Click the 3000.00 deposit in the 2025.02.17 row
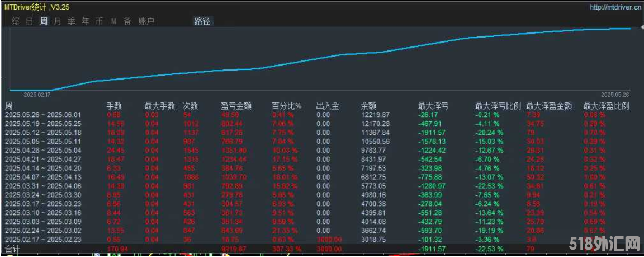 click(x=329, y=239)
